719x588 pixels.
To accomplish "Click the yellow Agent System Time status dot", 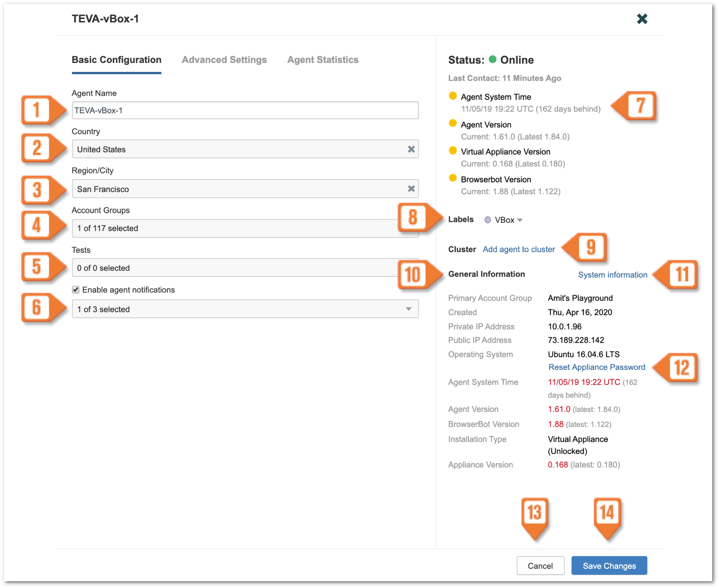I will (453, 96).
